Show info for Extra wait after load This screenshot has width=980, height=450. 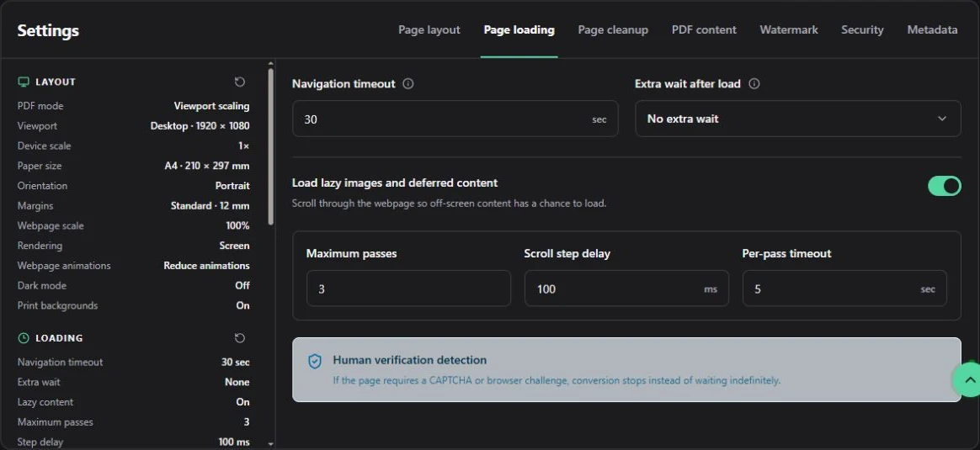(x=754, y=83)
